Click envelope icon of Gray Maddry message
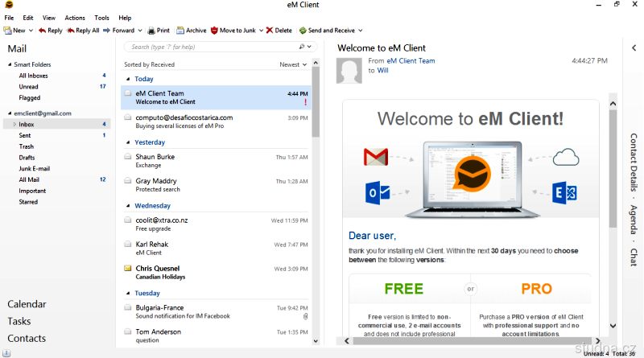The image size is (644, 358). pos(128,181)
